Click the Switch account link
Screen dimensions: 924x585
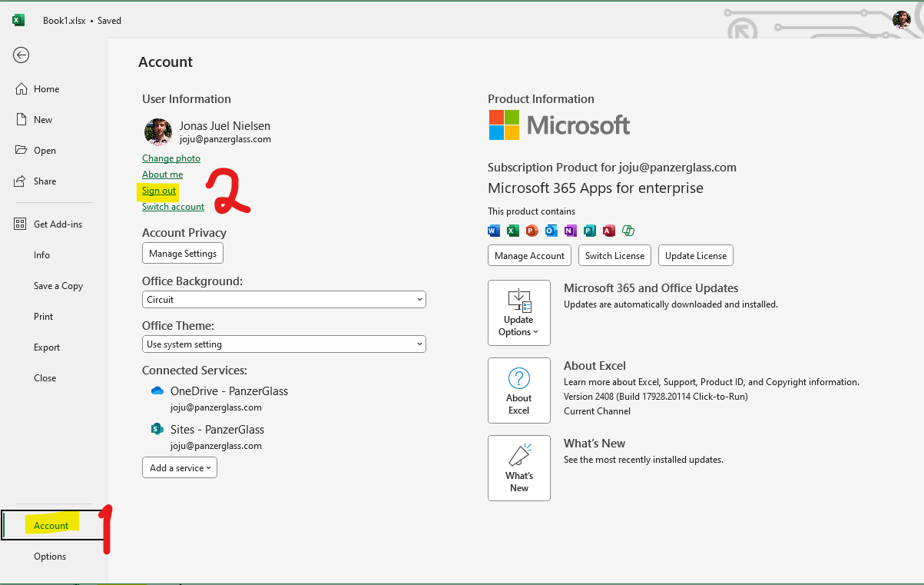click(x=173, y=207)
